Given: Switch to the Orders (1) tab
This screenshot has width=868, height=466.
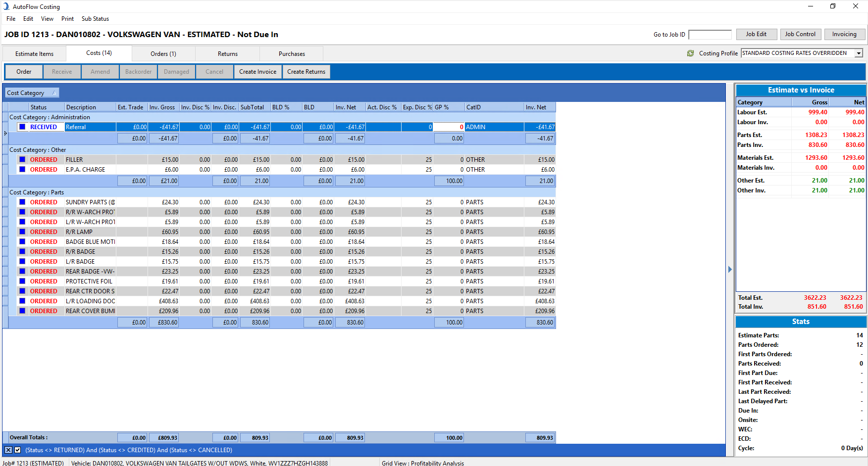Looking at the screenshot, I should tap(163, 54).
